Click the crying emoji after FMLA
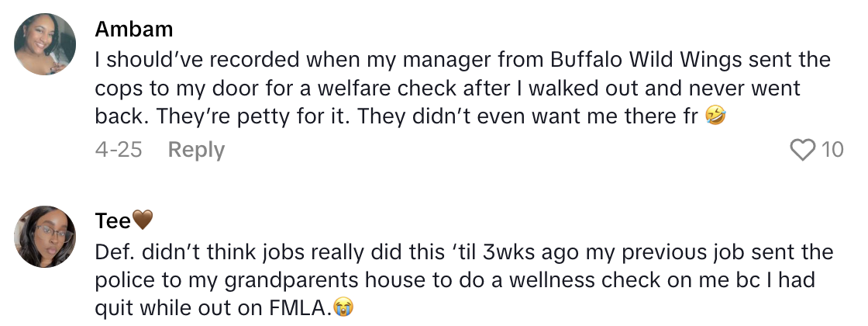868x326 pixels. coord(343,307)
